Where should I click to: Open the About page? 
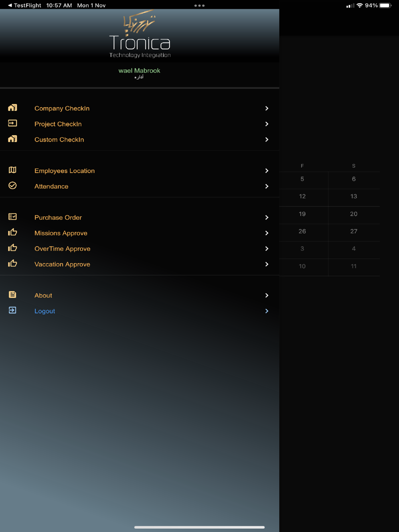140,296
